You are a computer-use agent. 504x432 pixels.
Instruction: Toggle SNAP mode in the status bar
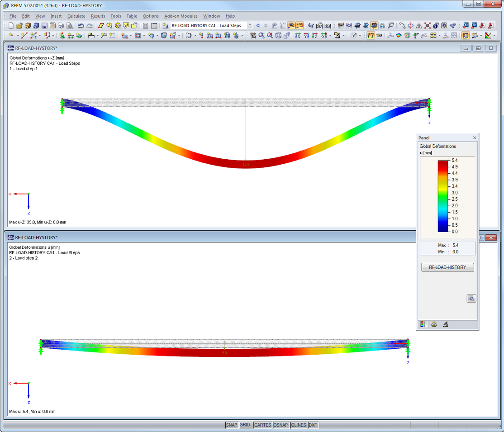232,425
